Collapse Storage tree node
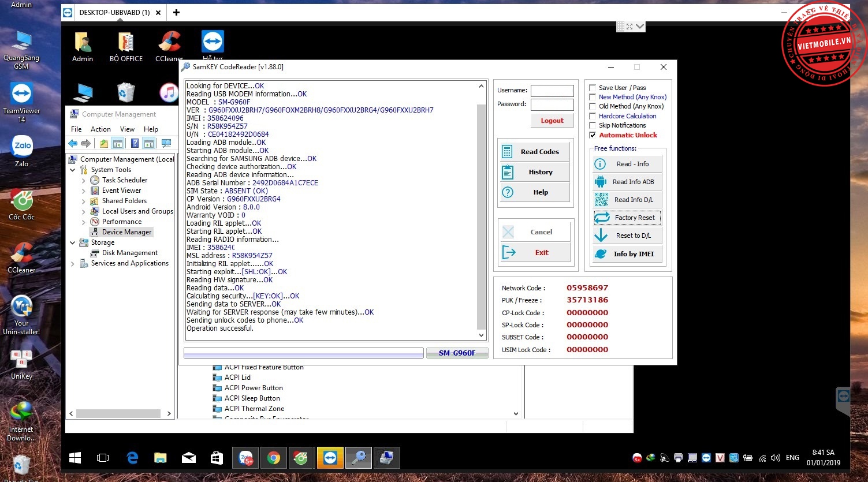Screen dimensions: 868x482 pyautogui.click(x=73, y=243)
